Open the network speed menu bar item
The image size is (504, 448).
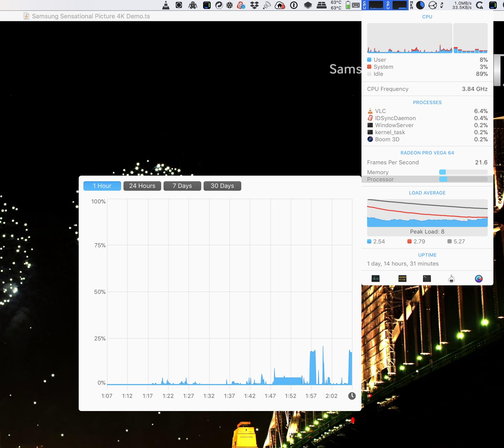click(462, 5)
